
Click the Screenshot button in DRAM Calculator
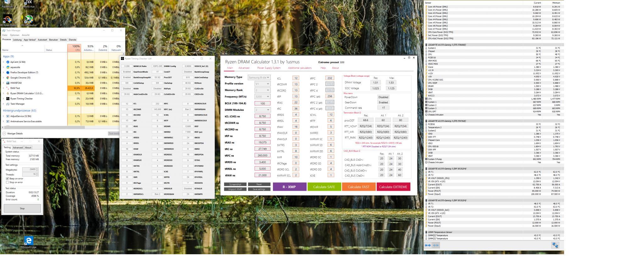tap(235, 184)
